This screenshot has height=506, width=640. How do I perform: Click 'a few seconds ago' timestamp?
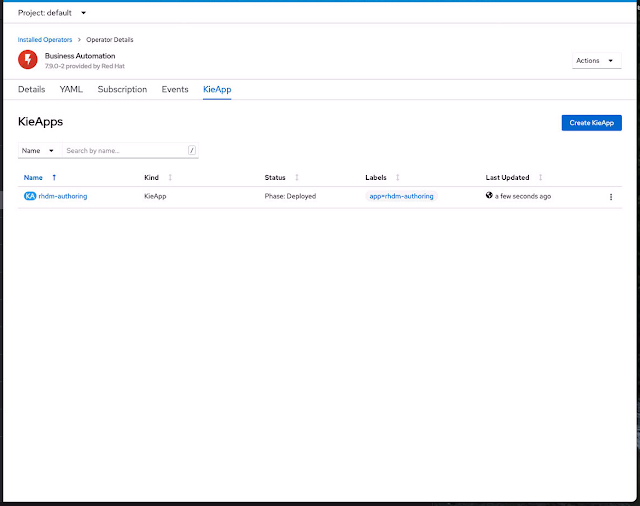click(x=523, y=196)
